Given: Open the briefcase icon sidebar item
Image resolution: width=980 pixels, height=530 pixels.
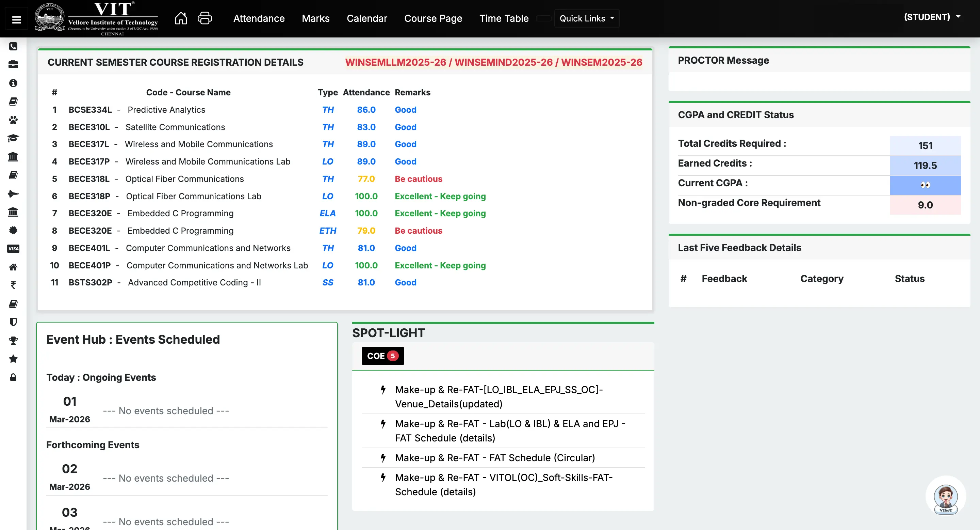Looking at the screenshot, I should tap(13, 64).
